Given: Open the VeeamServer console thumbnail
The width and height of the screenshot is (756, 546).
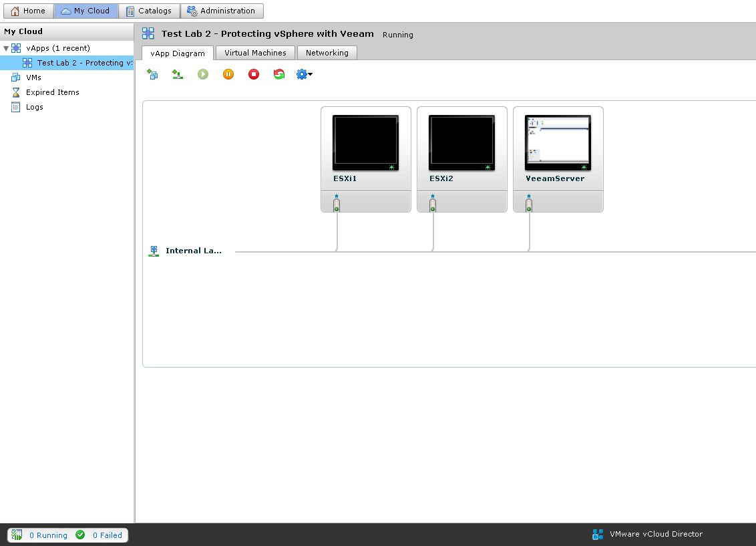Looking at the screenshot, I should [558, 143].
